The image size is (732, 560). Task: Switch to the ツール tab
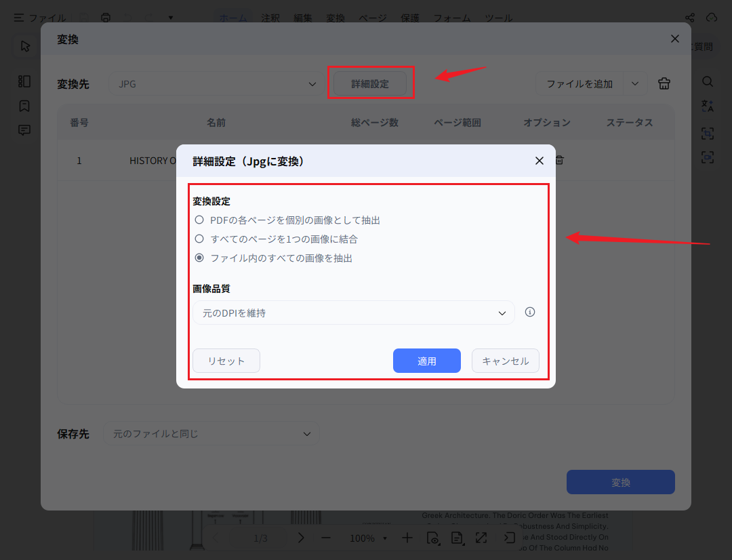(499, 18)
